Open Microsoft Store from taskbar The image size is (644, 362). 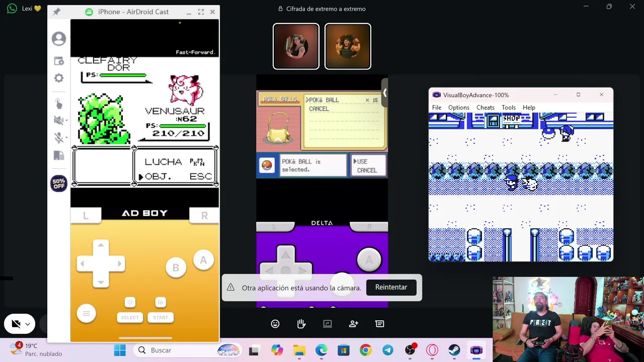[343, 350]
